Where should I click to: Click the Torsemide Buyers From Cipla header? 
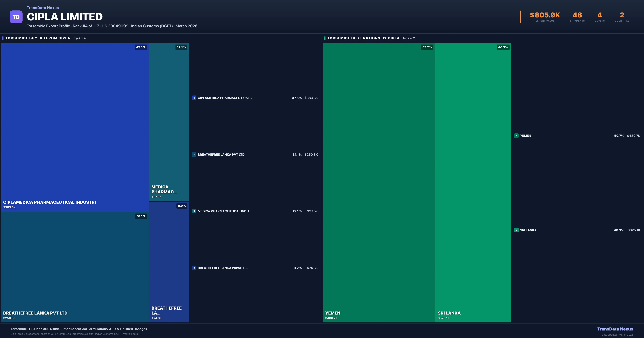(38, 38)
